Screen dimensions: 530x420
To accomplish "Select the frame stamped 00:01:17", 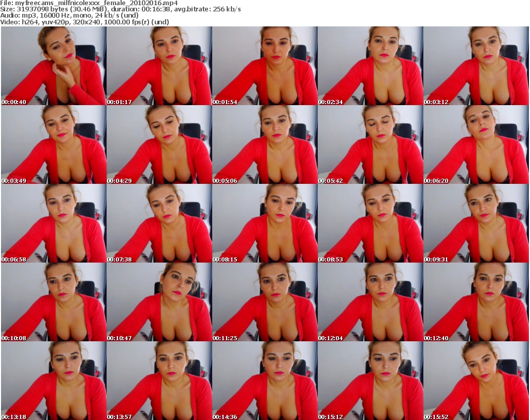I will (x=159, y=66).
